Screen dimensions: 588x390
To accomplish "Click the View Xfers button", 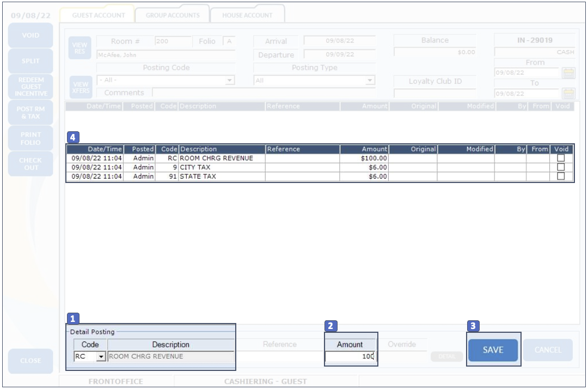I will pos(79,87).
